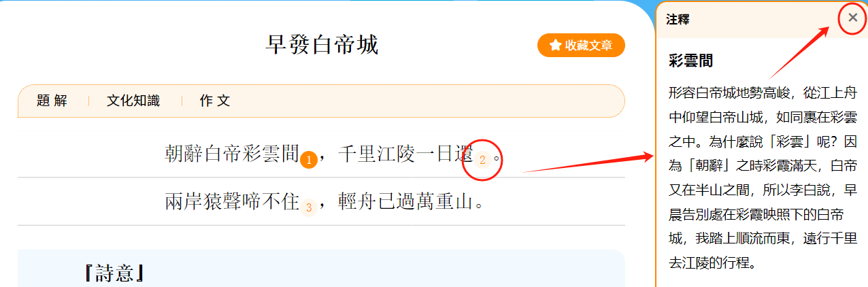Viewport: 868px width, 287px height.
Task: Click the verse 兩岸猿聲啼不住
Action: click(232, 201)
